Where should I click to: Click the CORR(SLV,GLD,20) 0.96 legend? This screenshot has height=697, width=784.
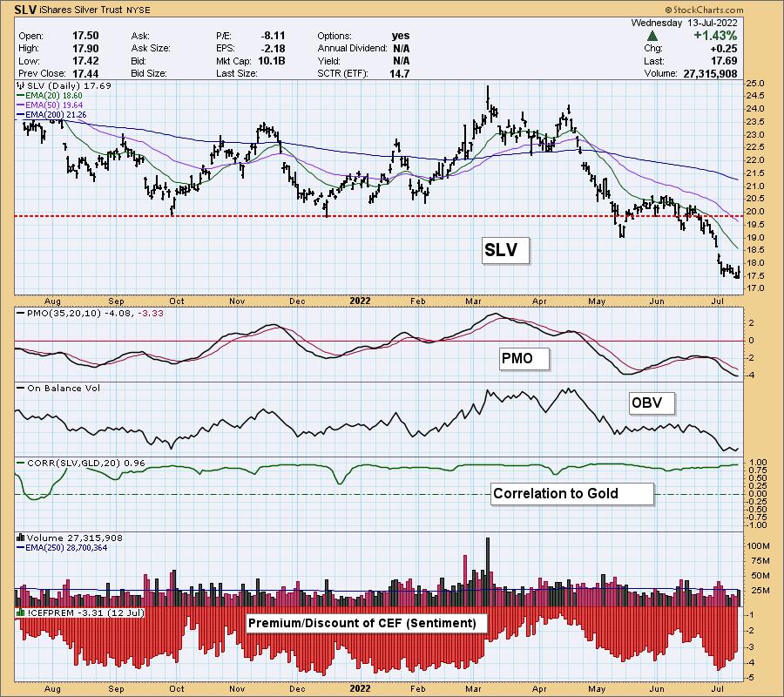(x=81, y=463)
